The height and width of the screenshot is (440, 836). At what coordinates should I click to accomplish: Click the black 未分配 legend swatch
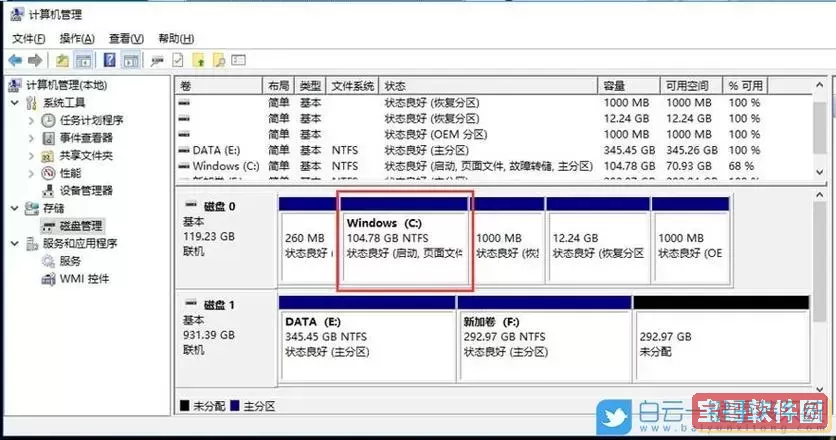click(x=184, y=406)
